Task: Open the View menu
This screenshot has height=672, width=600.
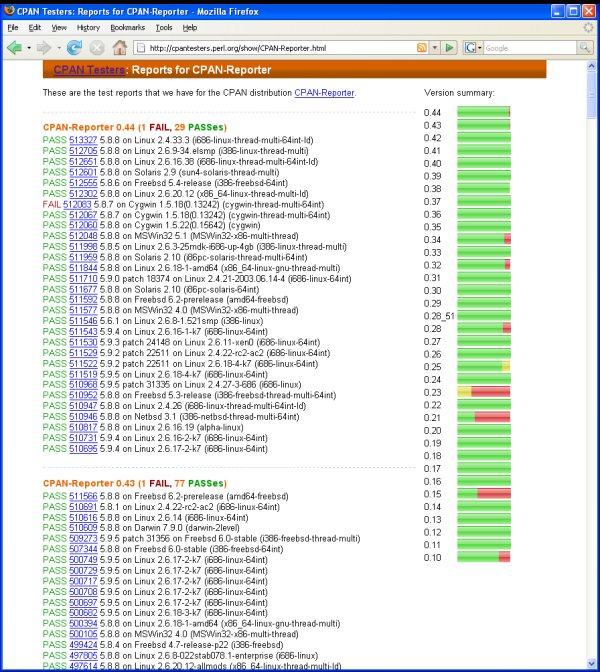Action: (x=59, y=28)
